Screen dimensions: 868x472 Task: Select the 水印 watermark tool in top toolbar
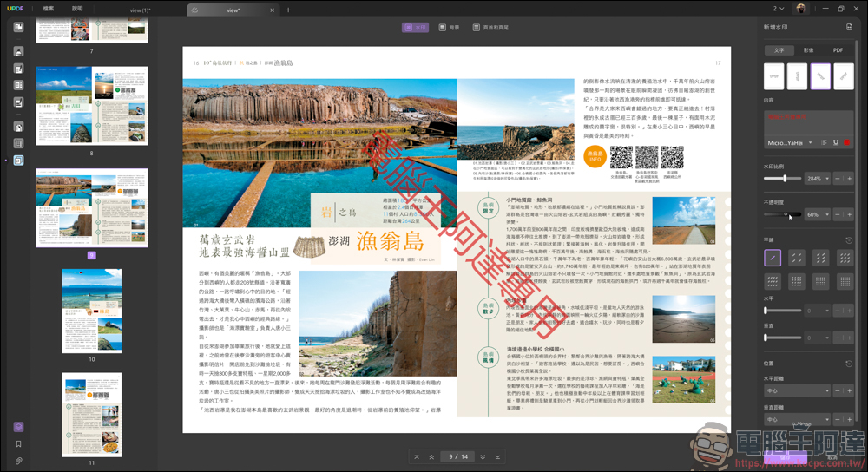[415, 27]
